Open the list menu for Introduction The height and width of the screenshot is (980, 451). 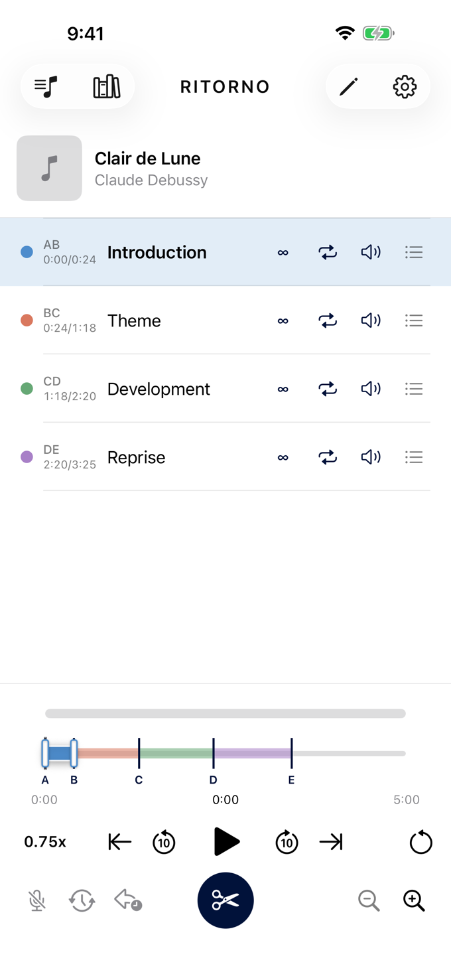pos(414,252)
